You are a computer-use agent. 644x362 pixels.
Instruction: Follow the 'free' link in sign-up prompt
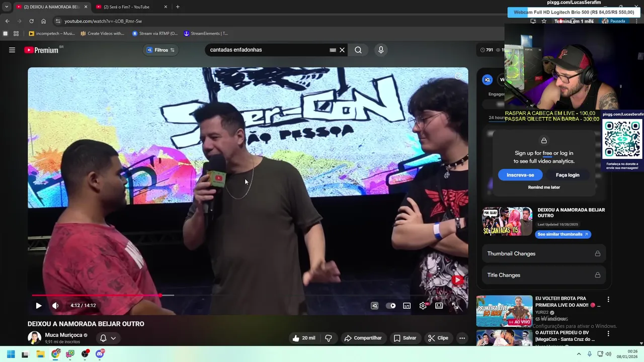[x=547, y=153]
